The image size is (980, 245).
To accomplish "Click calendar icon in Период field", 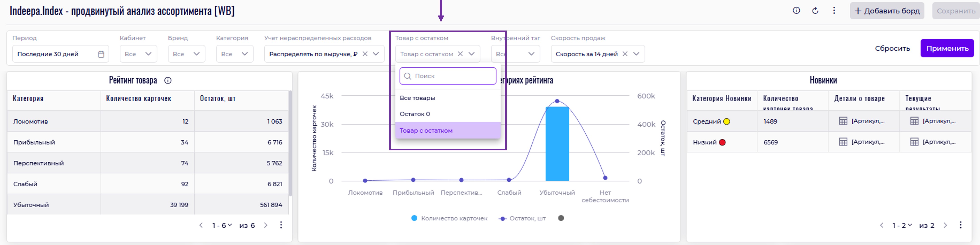I will (x=101, y=54).
